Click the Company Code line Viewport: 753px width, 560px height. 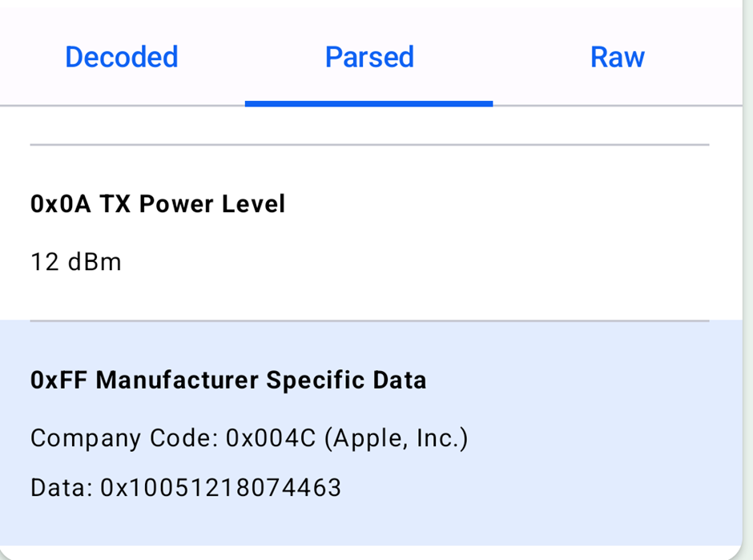(x=249, y=438)
